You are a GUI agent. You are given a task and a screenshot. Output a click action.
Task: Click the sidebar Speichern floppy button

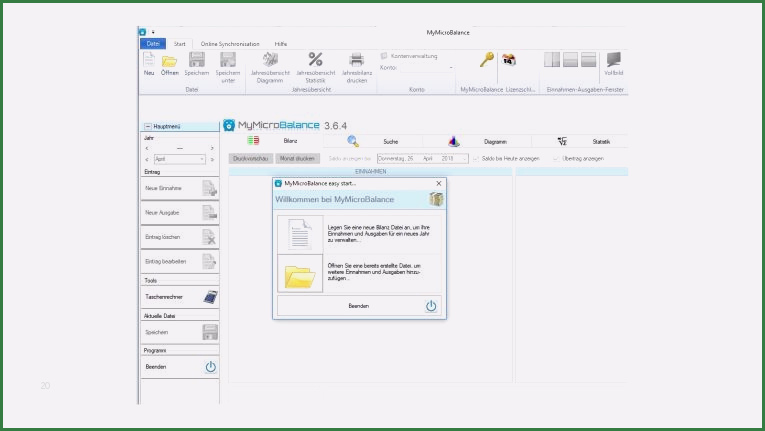[x=180, y=332]
